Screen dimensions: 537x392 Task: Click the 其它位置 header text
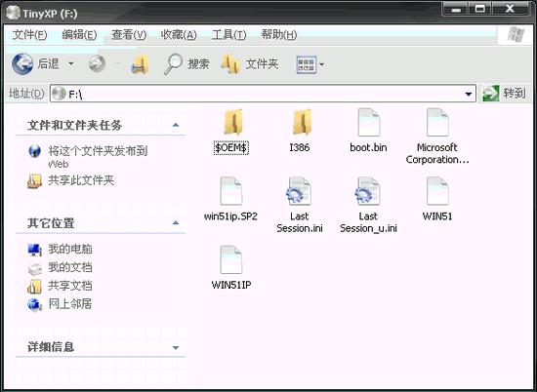tap(51, 223)
